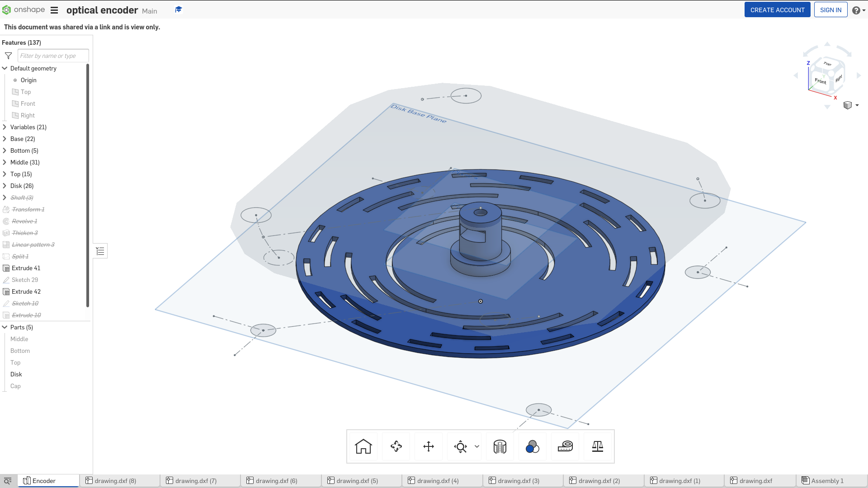Switch to the drawing.dxf (2) tab
868x488 pixels.
[x=604, y=481]
